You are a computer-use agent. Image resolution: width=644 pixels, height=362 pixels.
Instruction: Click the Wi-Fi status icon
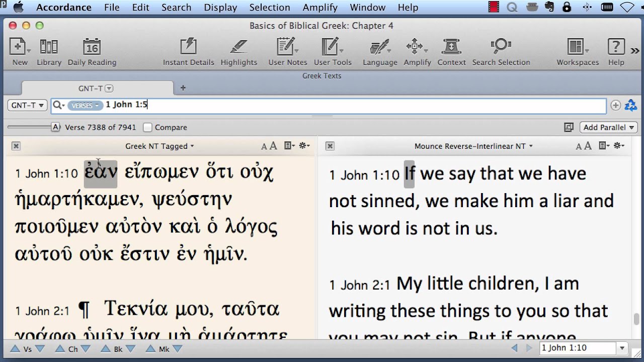point(627,7)
